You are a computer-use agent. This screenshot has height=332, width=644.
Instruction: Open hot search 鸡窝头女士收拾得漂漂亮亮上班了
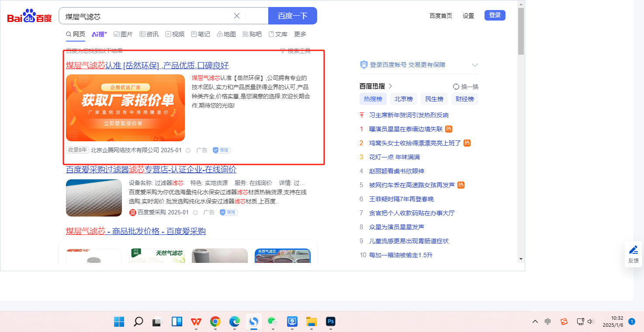pyautogui.click(x=415, y=143)
